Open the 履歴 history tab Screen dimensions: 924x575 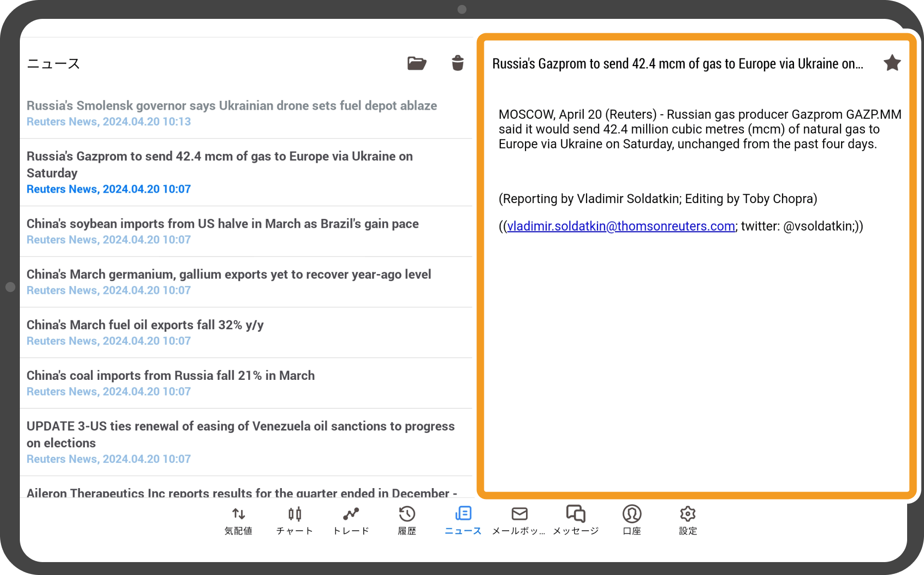point(407,520)
